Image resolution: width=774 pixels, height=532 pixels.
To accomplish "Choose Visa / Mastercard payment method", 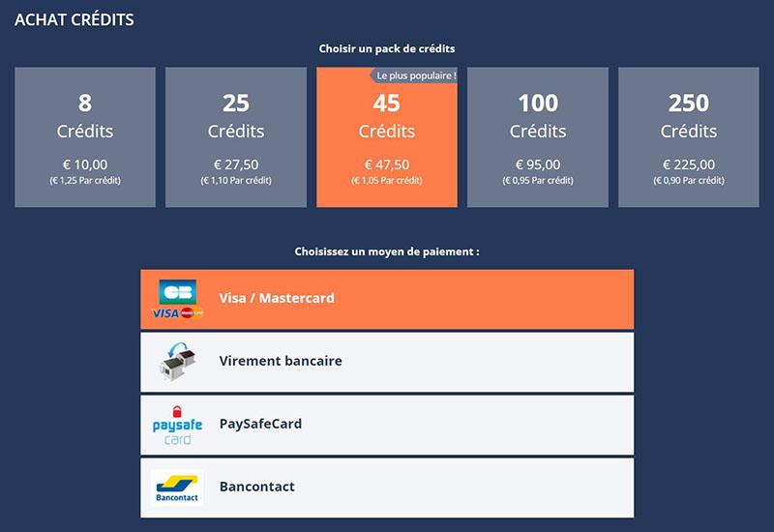I will coord(387,299).
